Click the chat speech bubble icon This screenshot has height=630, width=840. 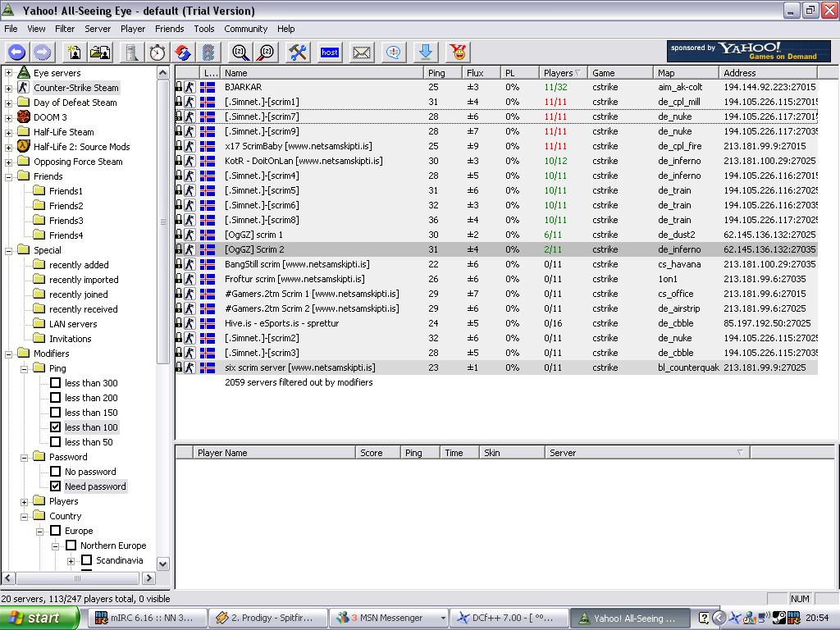click(x=393, y=52)
